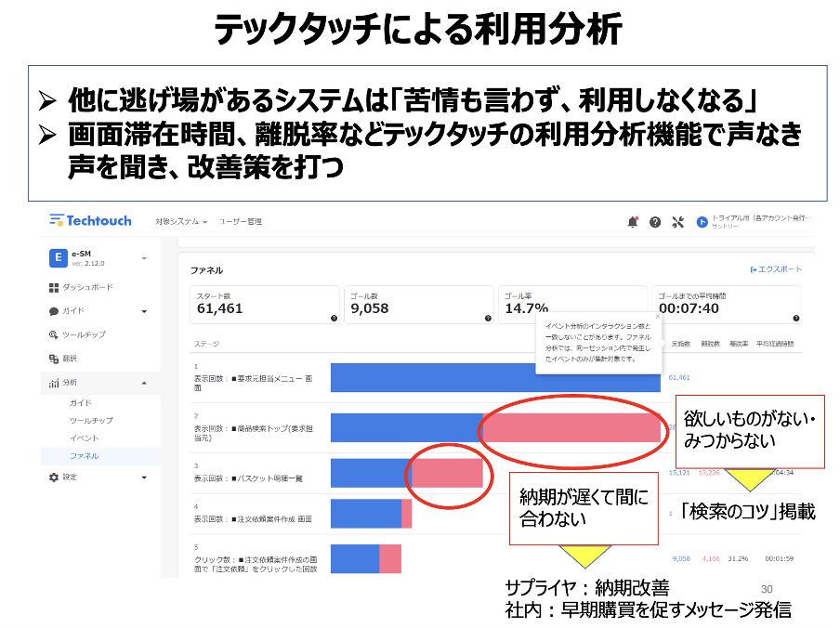Open ツールチップ in the sidebar
The height and width of the screenshot is (628, 840).
pyautogui.click(x=84, y=334)
